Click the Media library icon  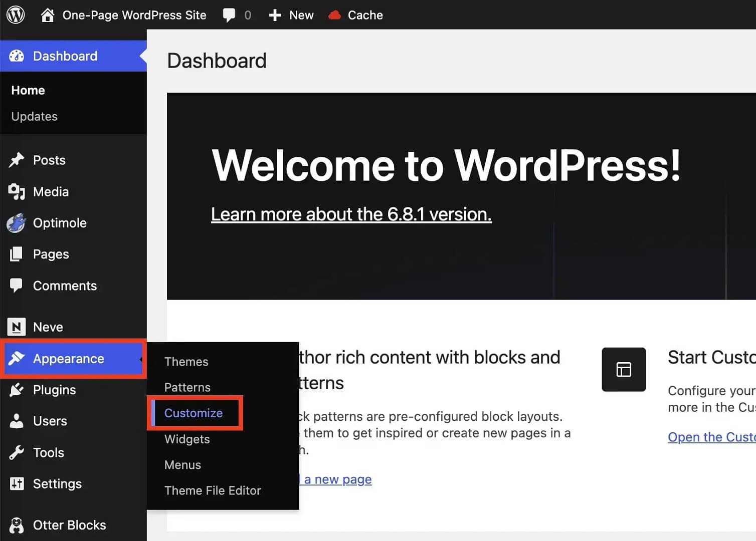click(x=17, y=192)
